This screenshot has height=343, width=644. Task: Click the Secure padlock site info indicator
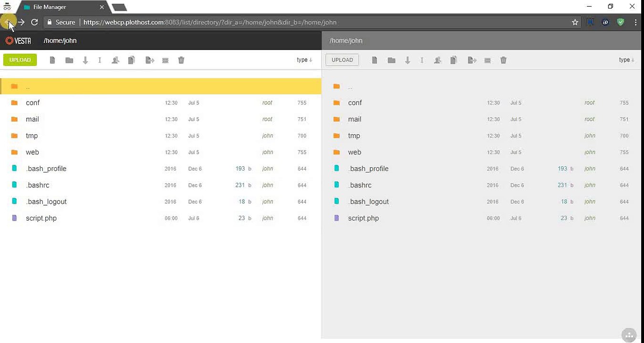(x=61, y=22)
